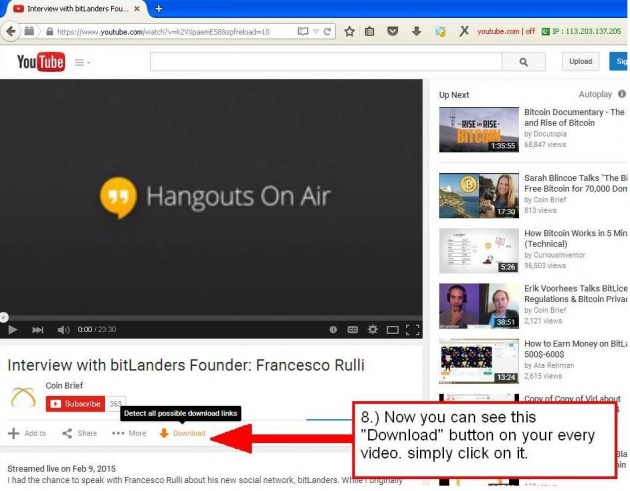Click the Up Next heading
The width and height of the screenshot is (630, 491).
(454, 95)
